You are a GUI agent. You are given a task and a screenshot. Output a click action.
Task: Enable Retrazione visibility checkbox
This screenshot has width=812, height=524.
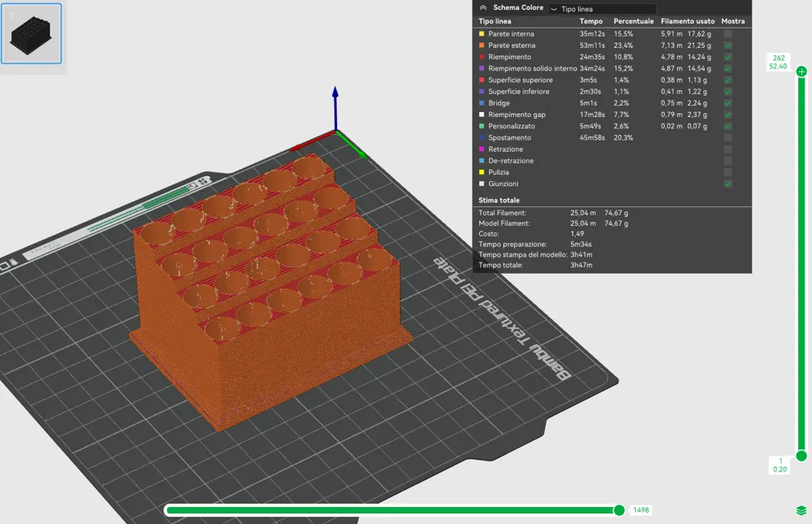point(728,149)
